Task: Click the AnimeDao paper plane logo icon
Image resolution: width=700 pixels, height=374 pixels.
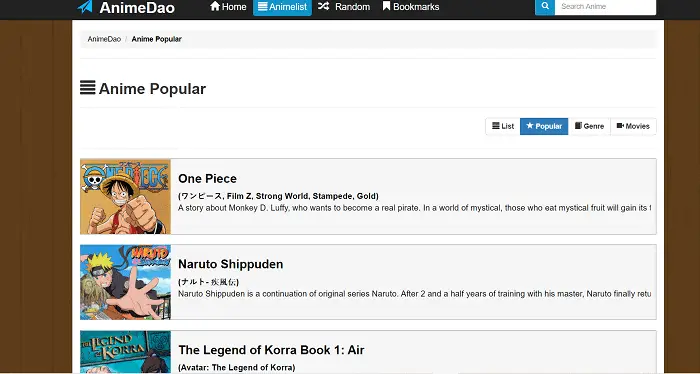Action: 85,6
